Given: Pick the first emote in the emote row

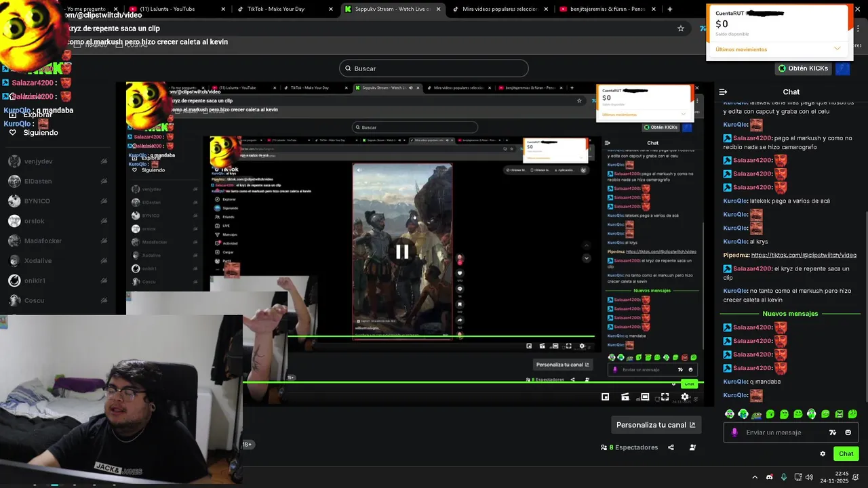Looking at the screenshot, I should click(730, 414).
